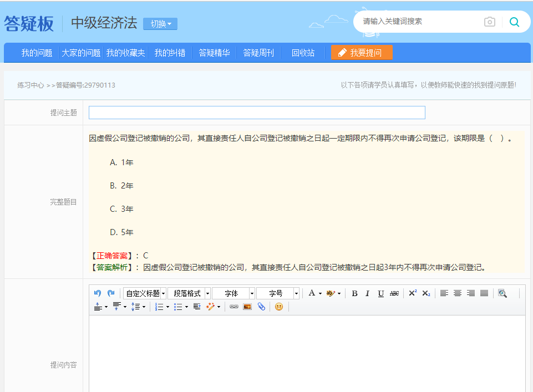Click the insert image icon

(x=247, y=307)
